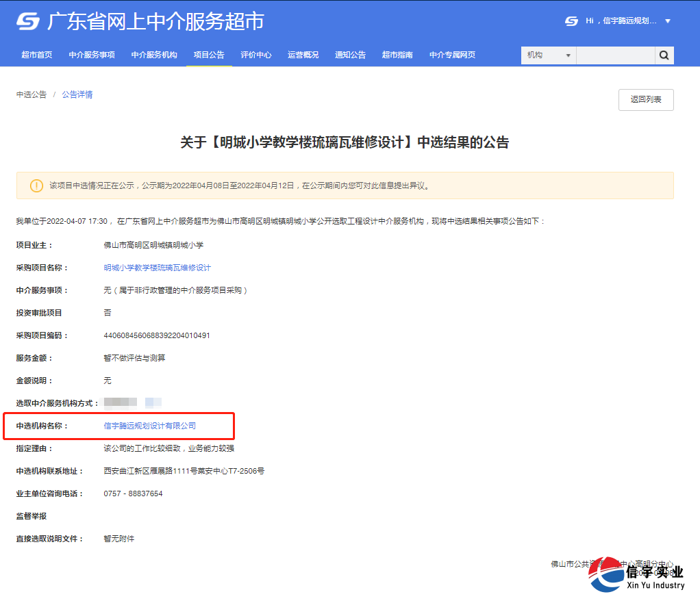
Task: Click the search magnifier icon
Action: (x=664, y=55)
